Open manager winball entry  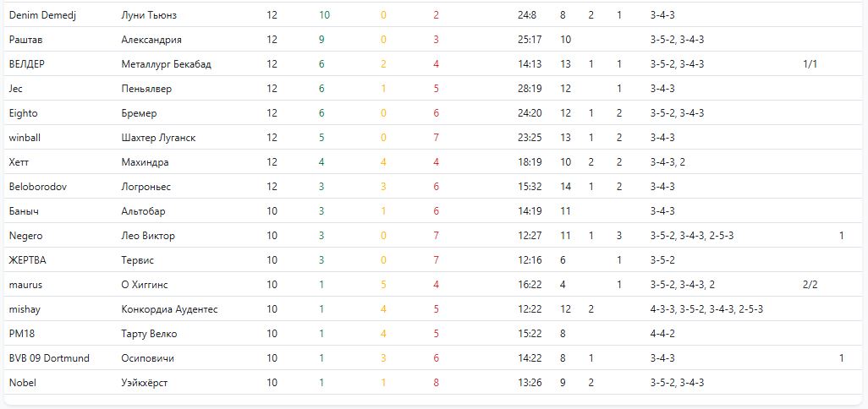pyautogui.click(x=25, y=138)
